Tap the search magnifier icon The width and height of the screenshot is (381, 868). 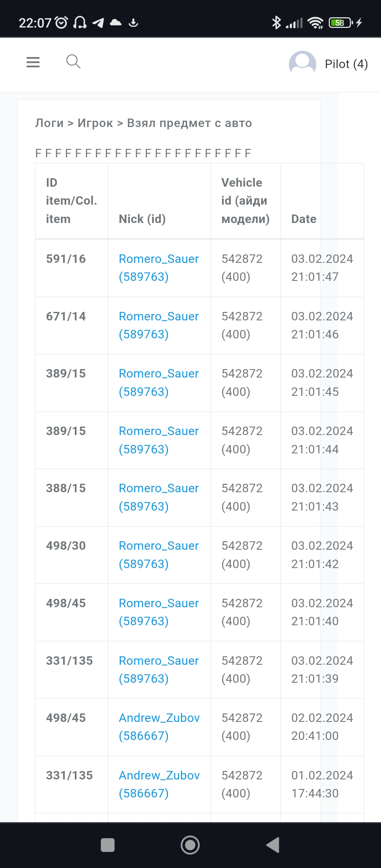[73, 62]
